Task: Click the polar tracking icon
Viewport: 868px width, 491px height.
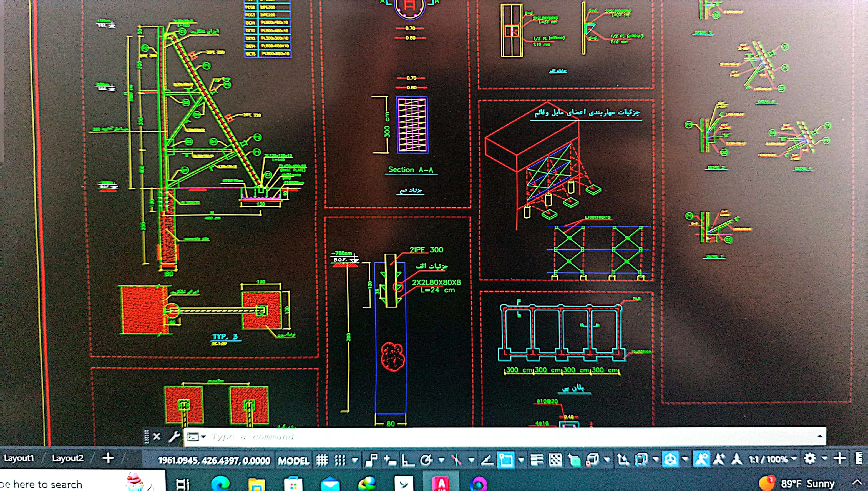Action: coord(426,460)
